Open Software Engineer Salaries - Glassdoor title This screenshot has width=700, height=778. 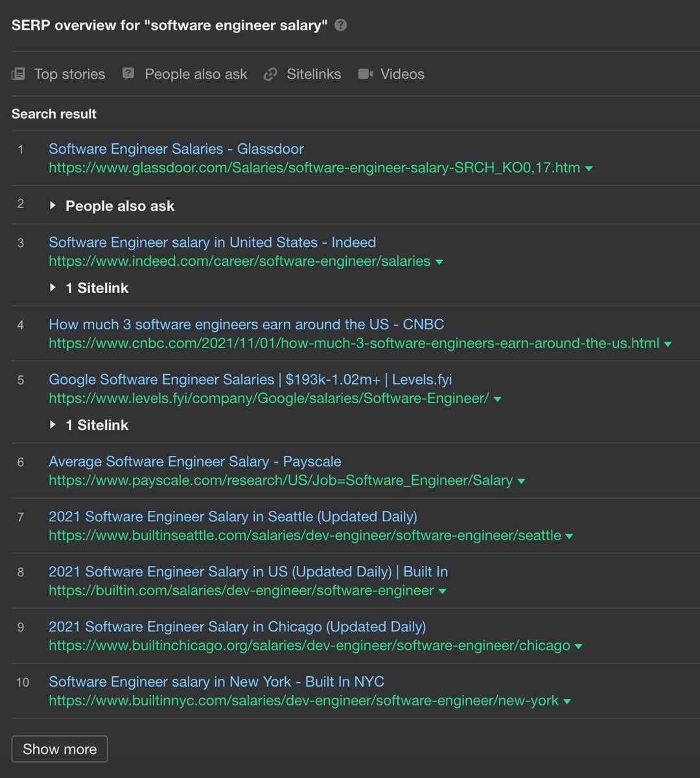(176, 148)
